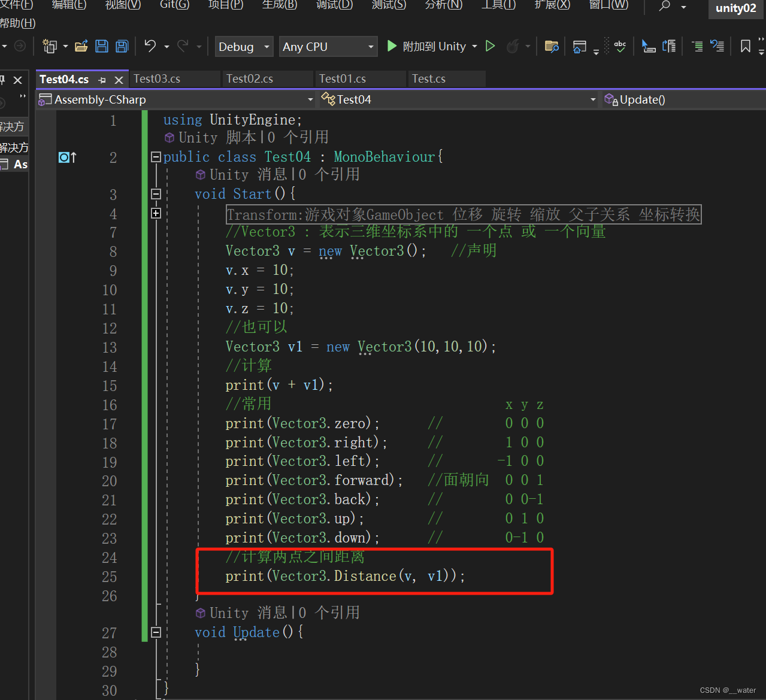Expand the collapsed Transform comment region
Viewport: 766px width, 700px height.
pos(156,213)
